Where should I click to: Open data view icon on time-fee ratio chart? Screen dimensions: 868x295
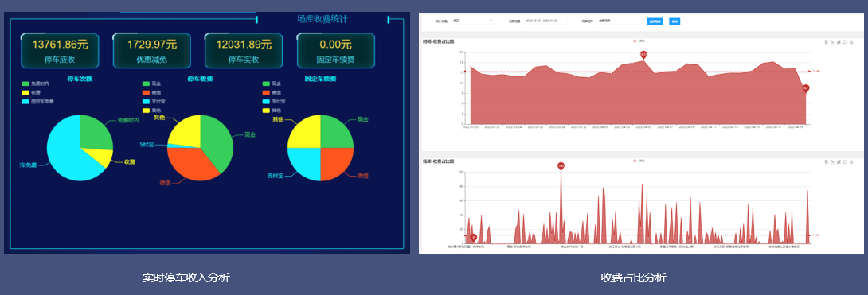(827, 42)
